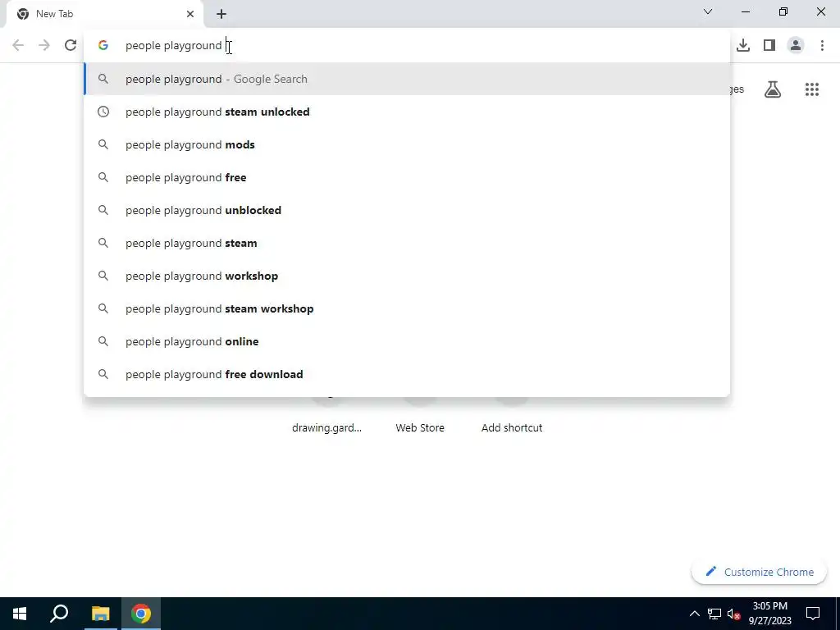The width and height of the screenshot is (840, 630).
Task: Open the notifications action center
Action: [813, 614]
